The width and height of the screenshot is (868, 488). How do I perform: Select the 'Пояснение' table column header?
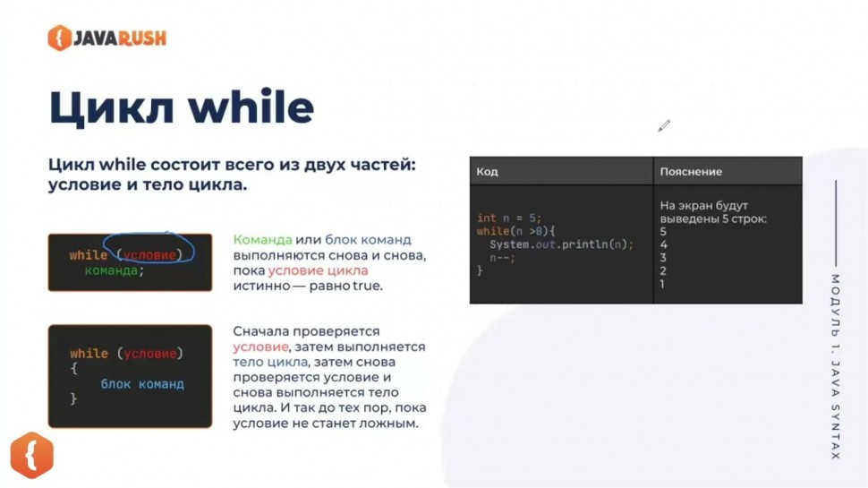691,171
